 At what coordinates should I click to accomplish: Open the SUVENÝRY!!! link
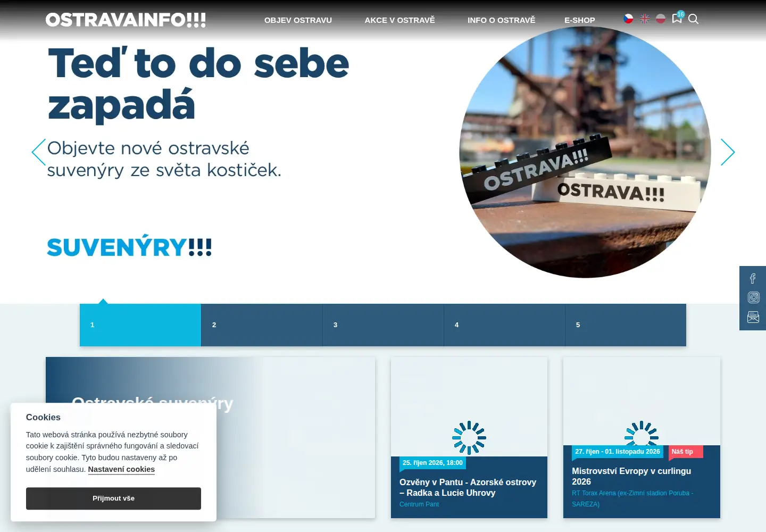point(129,247)
